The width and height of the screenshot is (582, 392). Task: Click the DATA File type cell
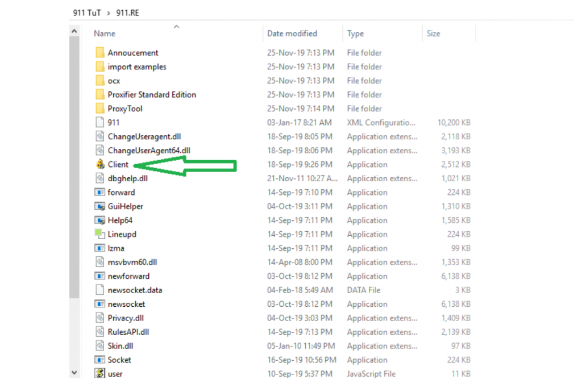click(x=363, y=290)
